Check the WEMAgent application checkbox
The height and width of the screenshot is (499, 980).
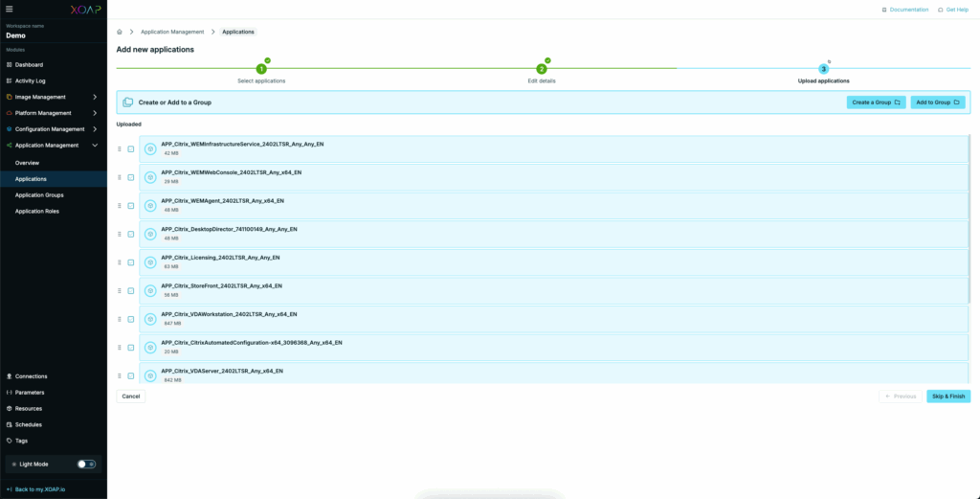click(x=130, y=206)
